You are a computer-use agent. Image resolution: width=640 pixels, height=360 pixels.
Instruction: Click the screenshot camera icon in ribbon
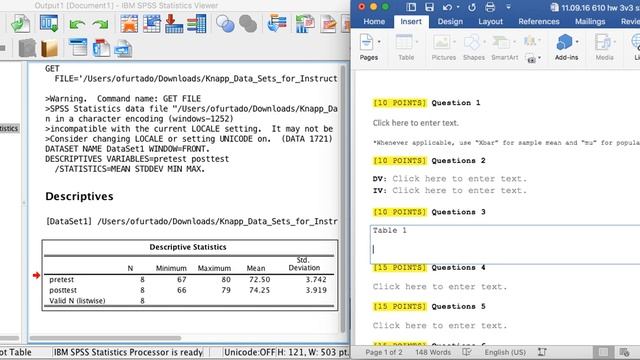click(x=531, y=59)
